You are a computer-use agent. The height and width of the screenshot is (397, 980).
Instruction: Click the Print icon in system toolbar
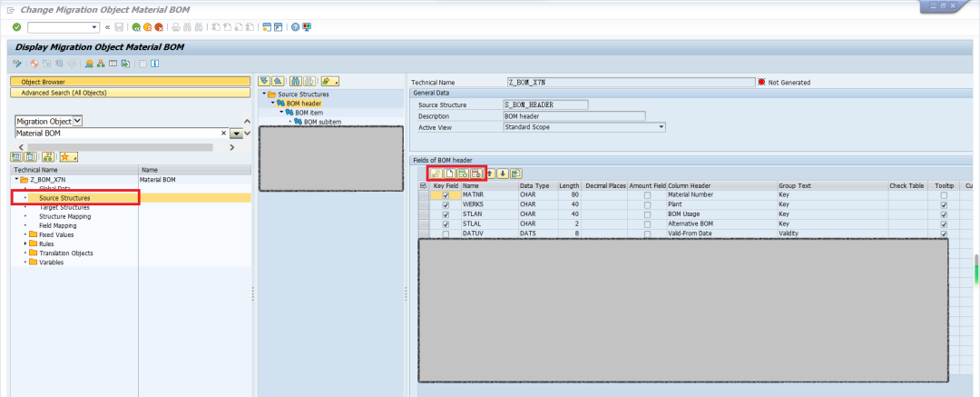176,27
